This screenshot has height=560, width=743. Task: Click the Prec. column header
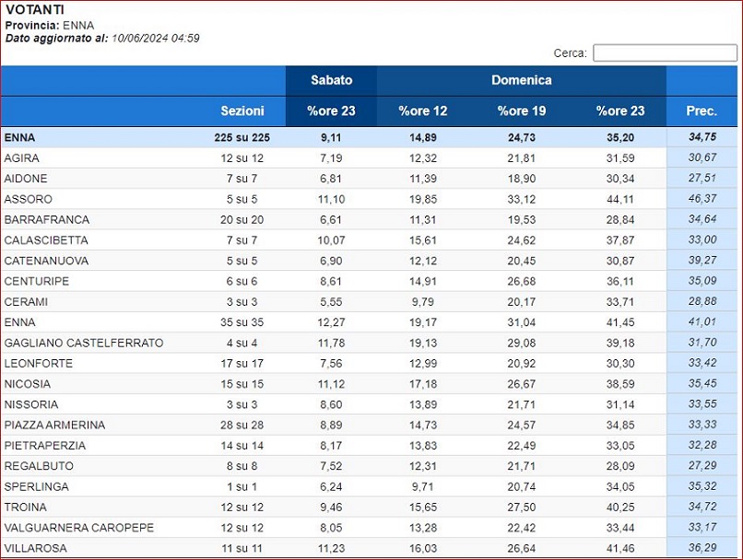point(702,111)
